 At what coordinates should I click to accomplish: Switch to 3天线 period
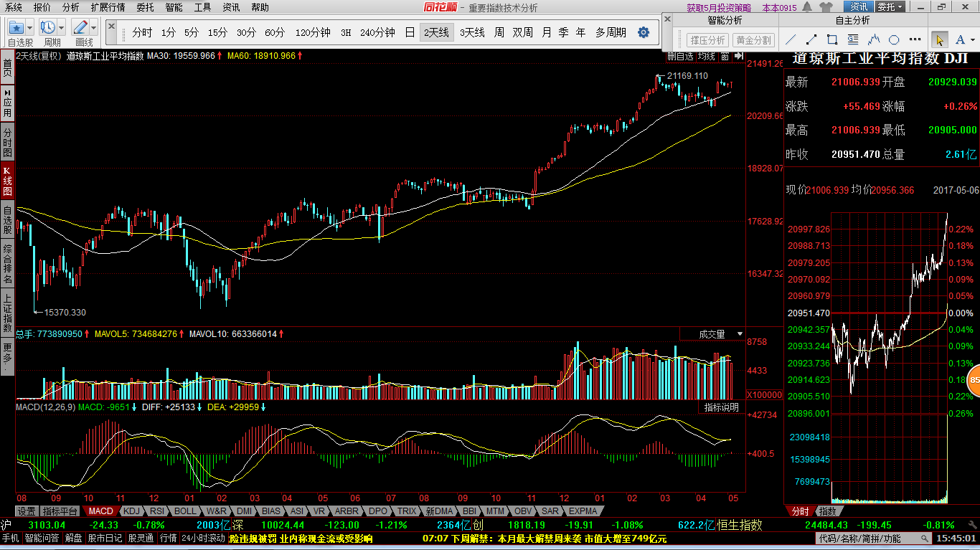tap(472, 32)
